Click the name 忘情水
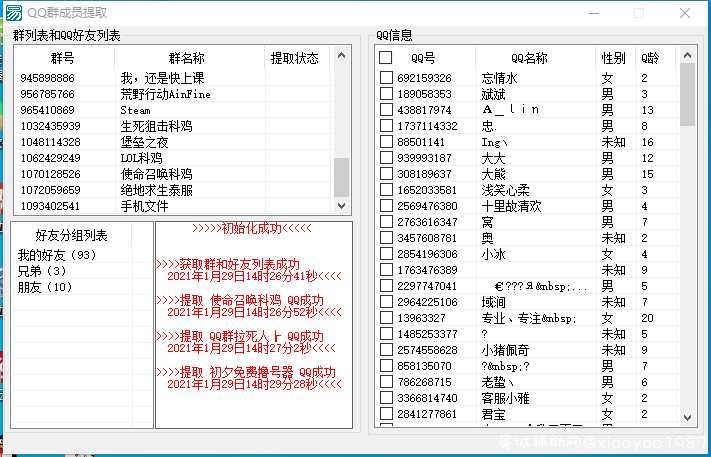This screenshot has height=457, width=711. tap(499, 78)
